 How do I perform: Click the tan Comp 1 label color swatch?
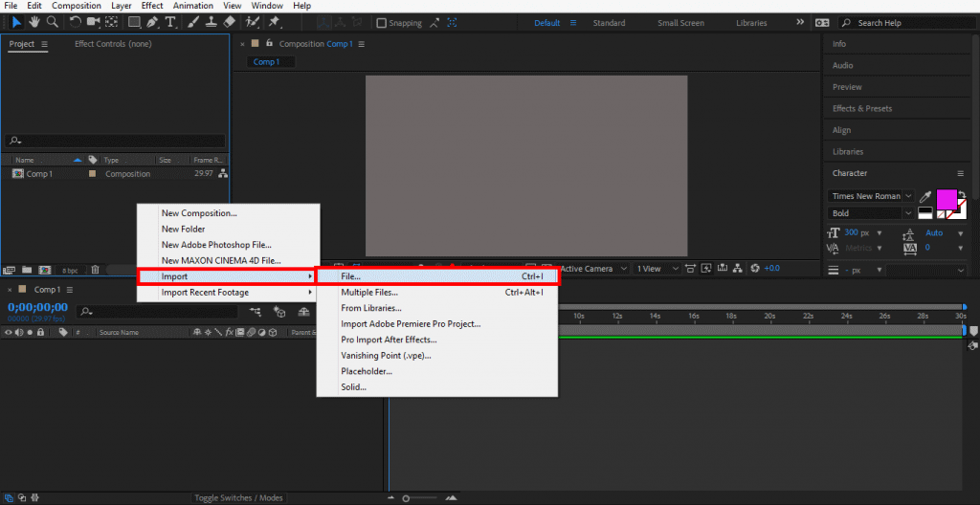[x=93, y=174]
